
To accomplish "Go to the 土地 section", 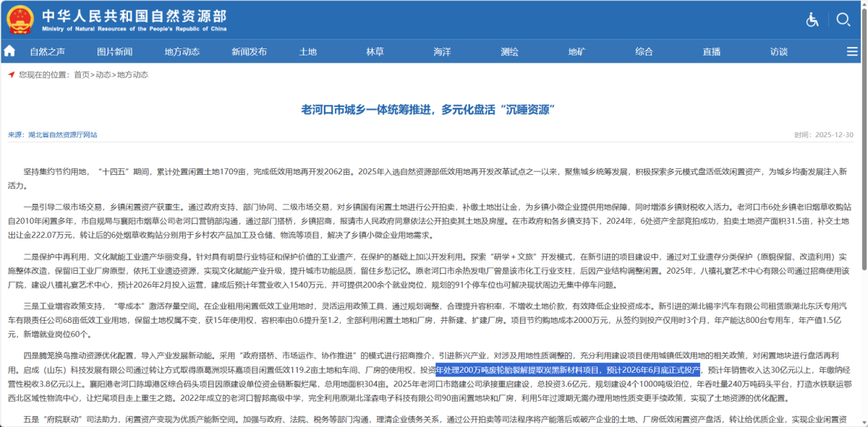I will coord(308,51).
